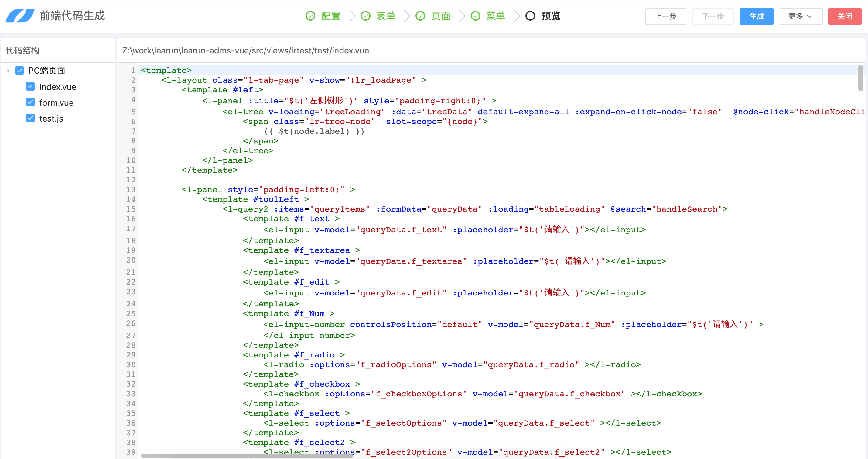Click the l-layout tag on line 2
The height and width of the screenshot is (459, 868).
(x=184, y=80)
